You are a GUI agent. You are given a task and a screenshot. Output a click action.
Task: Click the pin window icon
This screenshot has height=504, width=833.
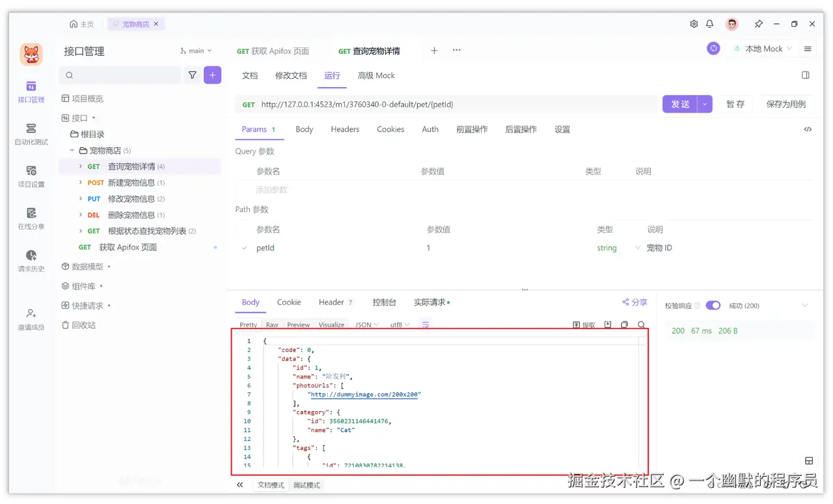[x=758, y=24]
